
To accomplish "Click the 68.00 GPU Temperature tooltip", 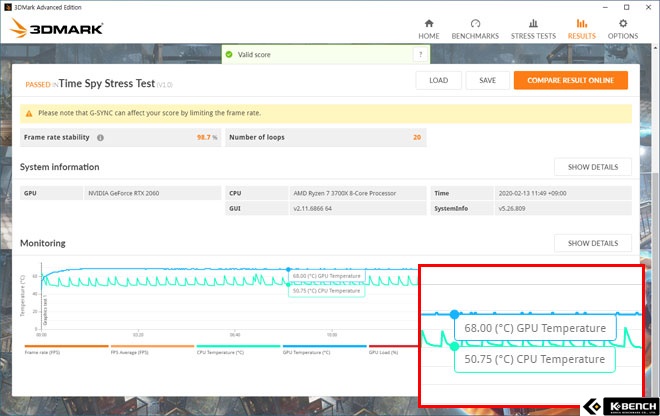I will point(327,276).
